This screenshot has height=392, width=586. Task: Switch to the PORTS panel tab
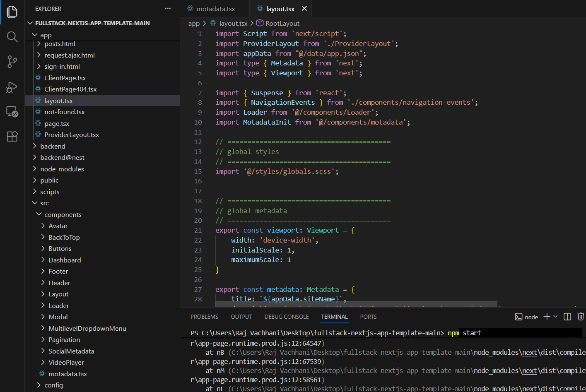(x=368, y=317)
